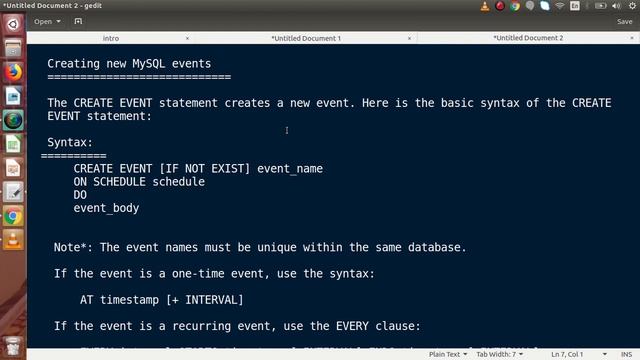Save the current document
The width and height of the screenshot is (640, 360).
point(624,22)
